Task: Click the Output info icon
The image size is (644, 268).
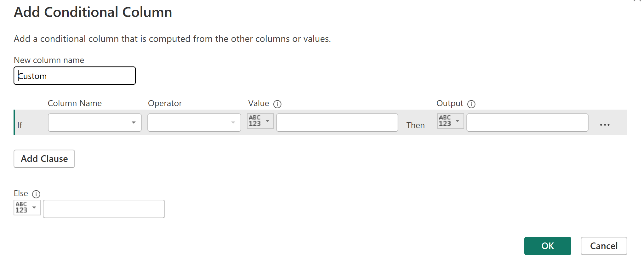Action: (x=471, y=104)
